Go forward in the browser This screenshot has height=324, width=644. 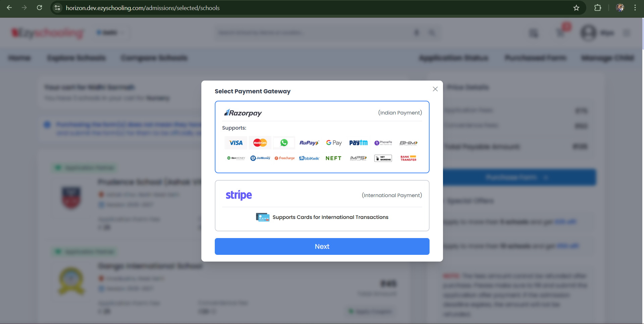click(24, 8)
